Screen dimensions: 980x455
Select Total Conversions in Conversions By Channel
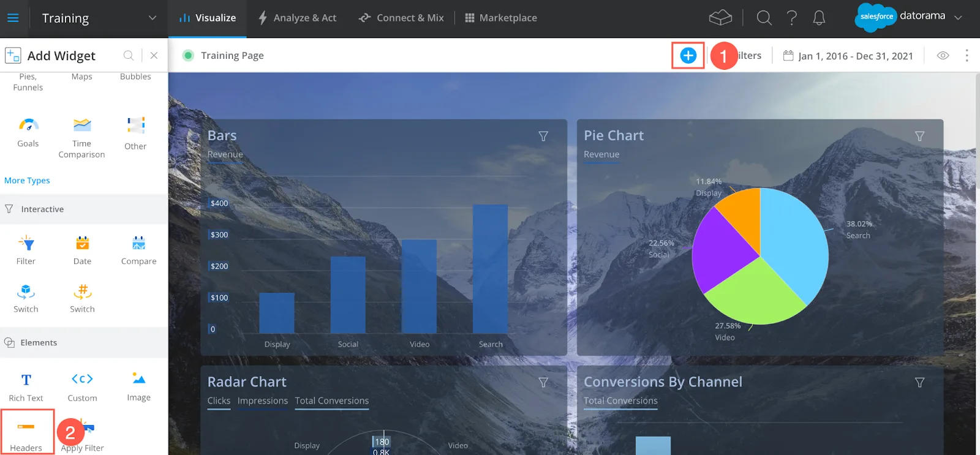coord(620,400)
